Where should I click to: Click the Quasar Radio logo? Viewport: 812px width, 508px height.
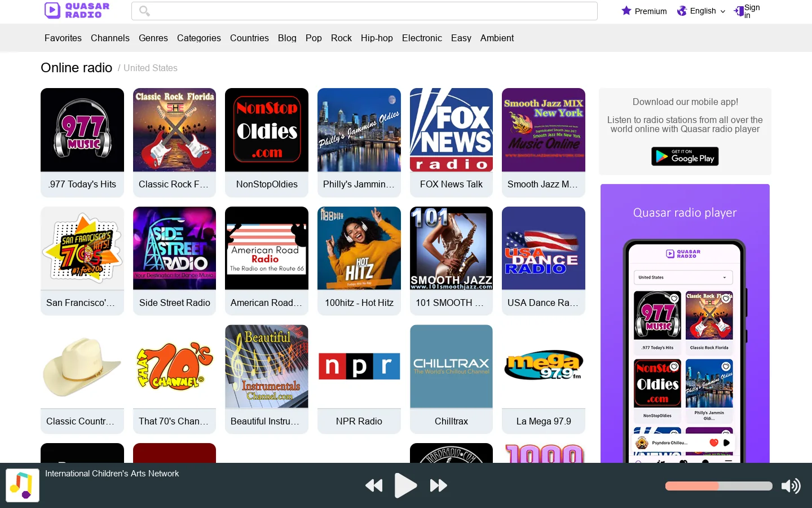[77, 10]
